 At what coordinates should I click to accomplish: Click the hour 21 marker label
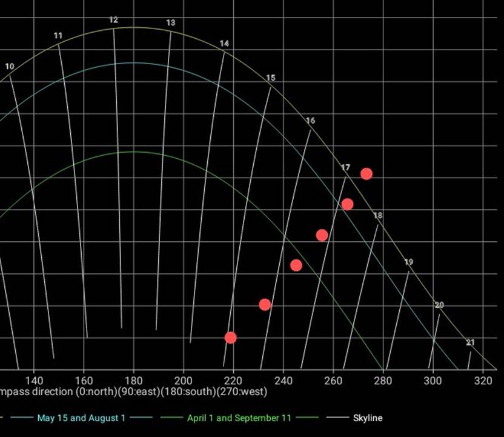pyautogui.click(x=471, y=342)
